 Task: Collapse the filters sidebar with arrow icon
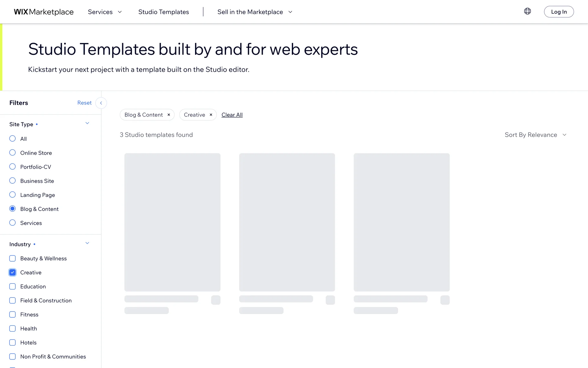(101, 103)
